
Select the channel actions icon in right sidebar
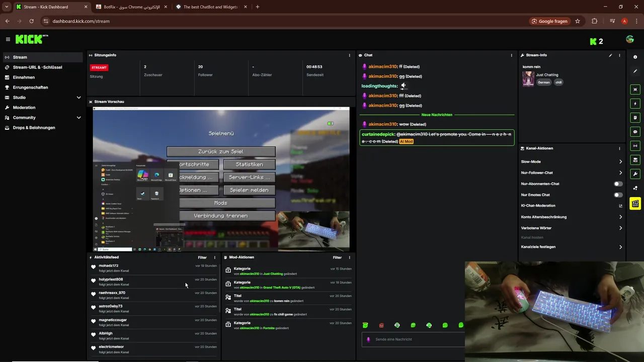[635, 160]
